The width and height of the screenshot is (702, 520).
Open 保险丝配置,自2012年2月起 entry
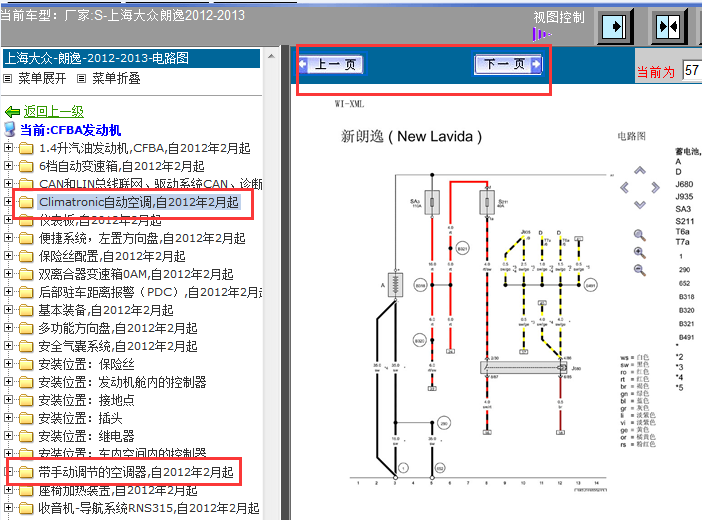click(112, 256)
